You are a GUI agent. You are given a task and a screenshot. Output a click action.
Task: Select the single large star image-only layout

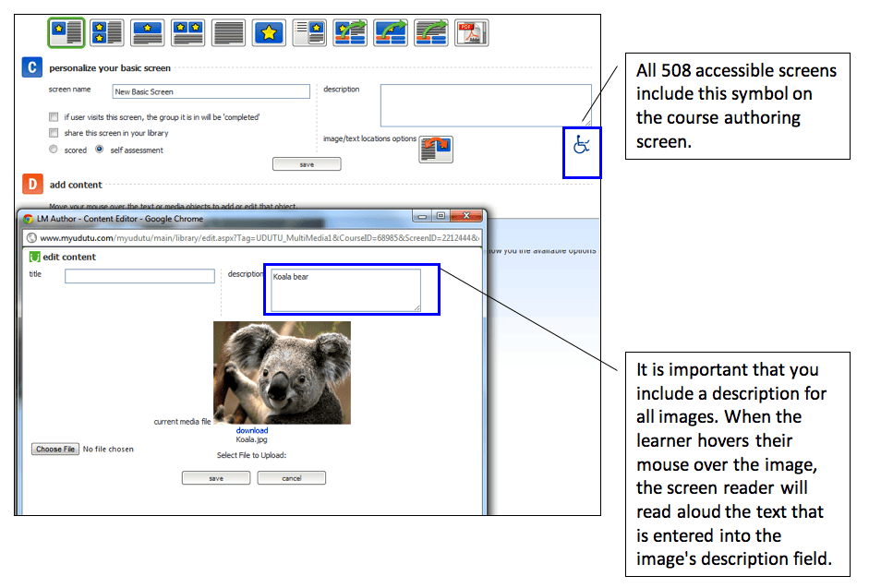269,33
